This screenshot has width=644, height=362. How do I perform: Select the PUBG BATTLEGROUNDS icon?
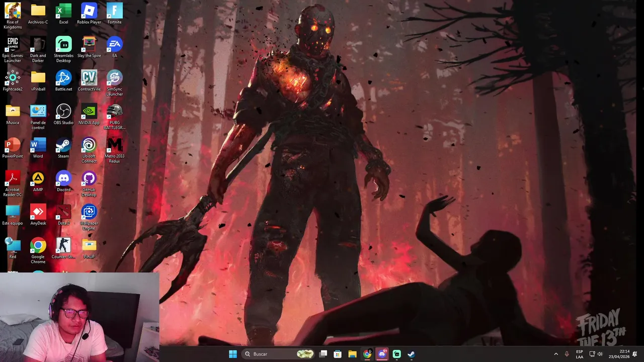point(114,117)
